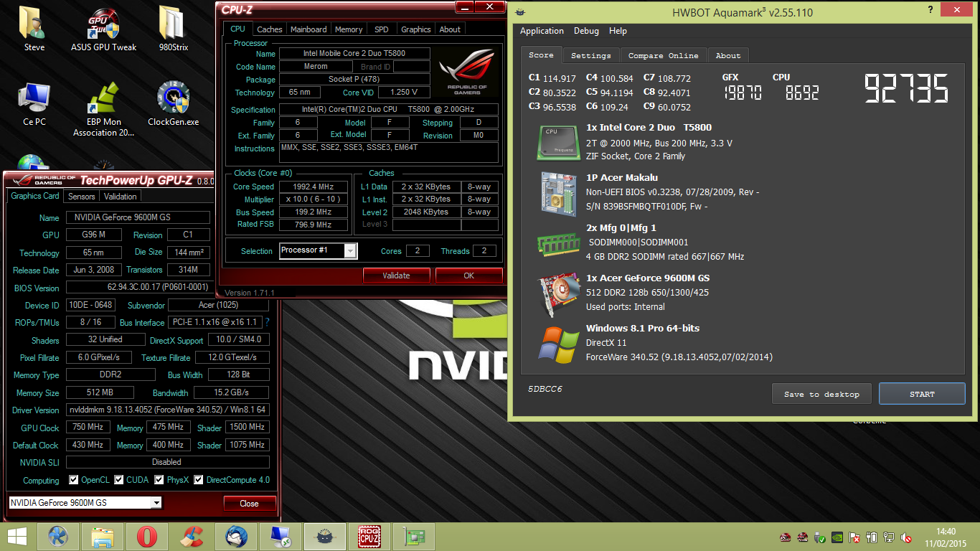Click the NVIDIA tray icon
This screenshot has width=980, height=551.
click(x=837, y=537)
